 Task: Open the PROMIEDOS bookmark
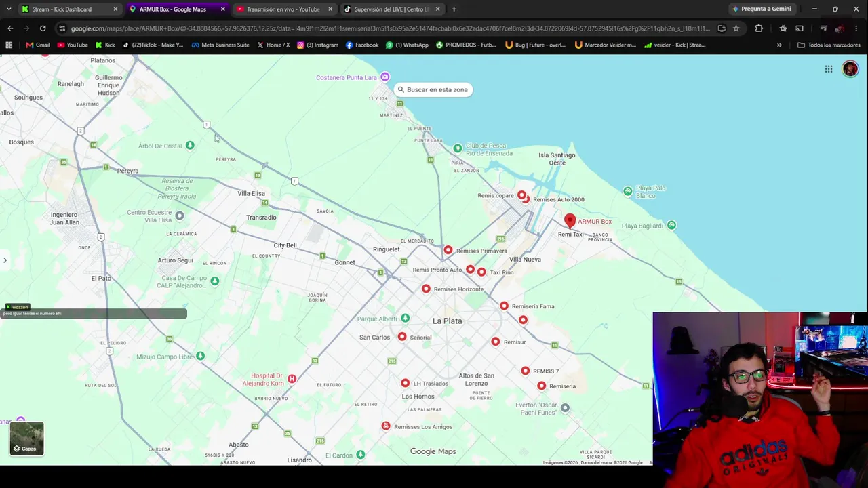point(467,45)
